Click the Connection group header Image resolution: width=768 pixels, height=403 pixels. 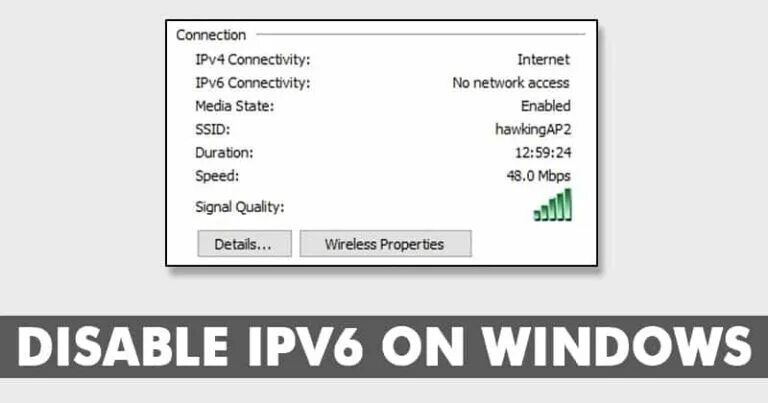pyautogui.click(x=211, y=35)
